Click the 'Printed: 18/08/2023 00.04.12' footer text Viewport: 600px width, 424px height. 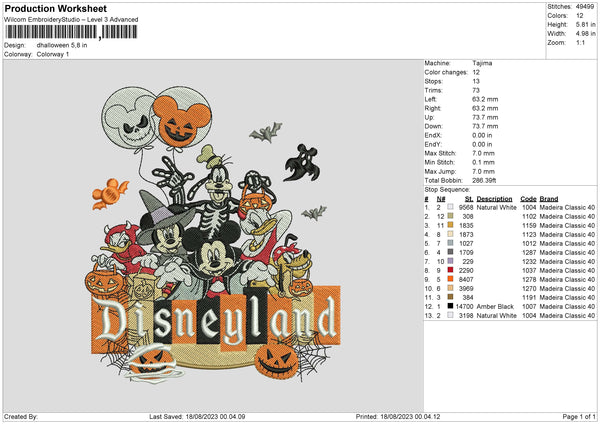pos(398,416)
